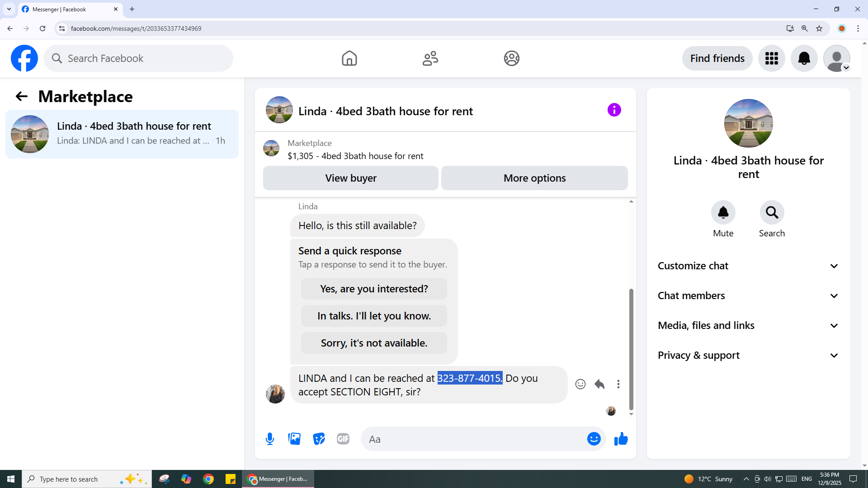Expand the Customize chat section

tap(748, 266)
